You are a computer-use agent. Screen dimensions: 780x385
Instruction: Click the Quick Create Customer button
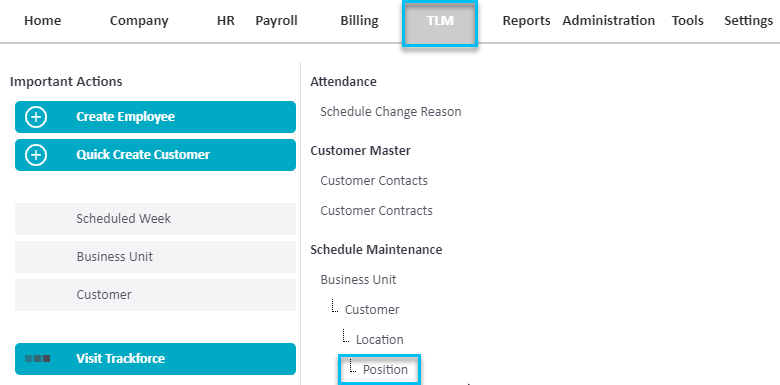(x=155, y=155)
